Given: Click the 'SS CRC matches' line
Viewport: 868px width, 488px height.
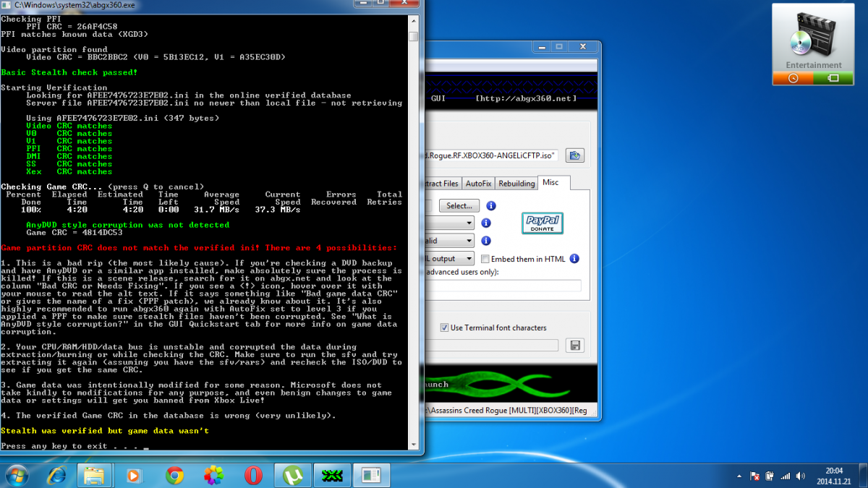Looking at the screenshot, I should pyautogui.click(x=69, y=164).
